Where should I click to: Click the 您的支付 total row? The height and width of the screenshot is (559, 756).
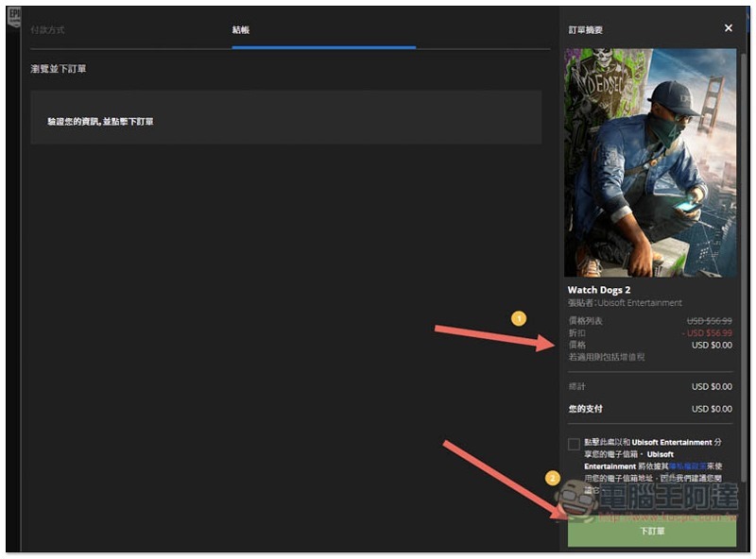pyautogui.click(x=649, y=409)
